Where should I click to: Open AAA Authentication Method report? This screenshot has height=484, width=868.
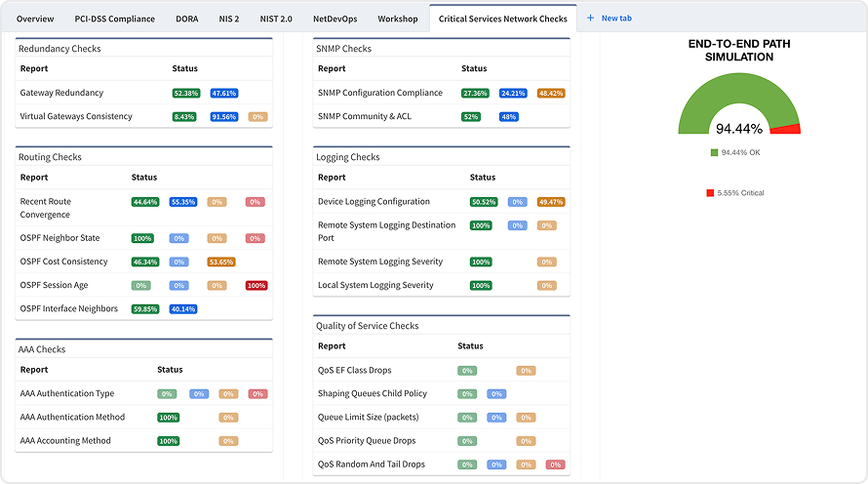(72, 418)
